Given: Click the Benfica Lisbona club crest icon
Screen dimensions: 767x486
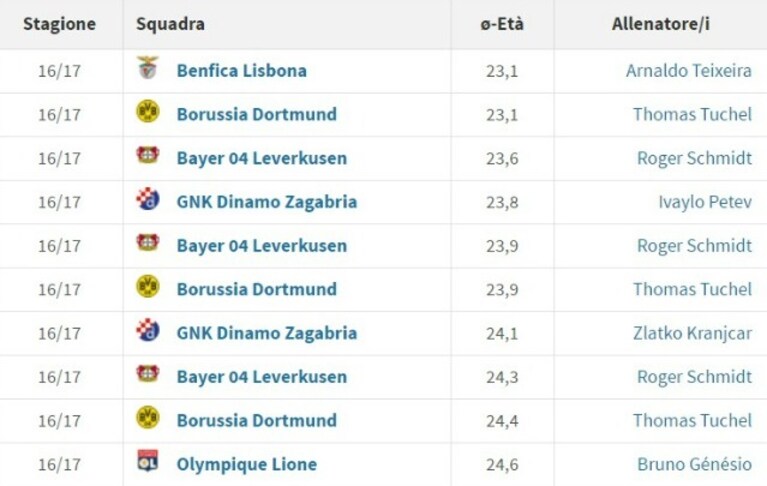Looking at the screenshot, I should (x=148, y=67).
